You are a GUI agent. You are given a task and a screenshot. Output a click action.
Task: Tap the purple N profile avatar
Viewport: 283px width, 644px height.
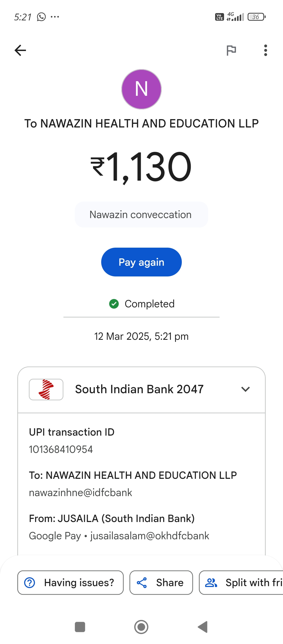click(x=141, y=89)
